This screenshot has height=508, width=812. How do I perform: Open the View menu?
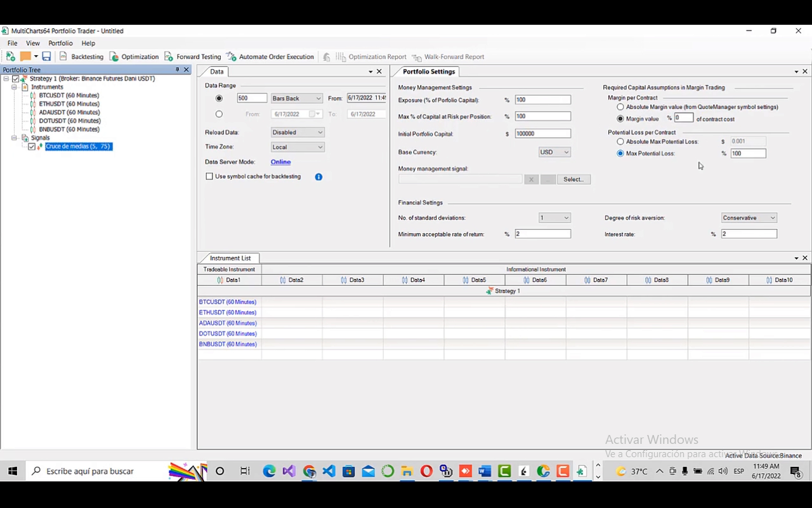coord(33,43)
